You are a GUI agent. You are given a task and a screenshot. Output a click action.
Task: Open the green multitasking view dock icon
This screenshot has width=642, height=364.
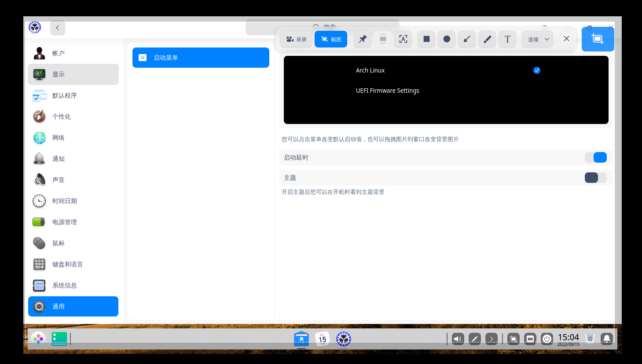point(59,339)
